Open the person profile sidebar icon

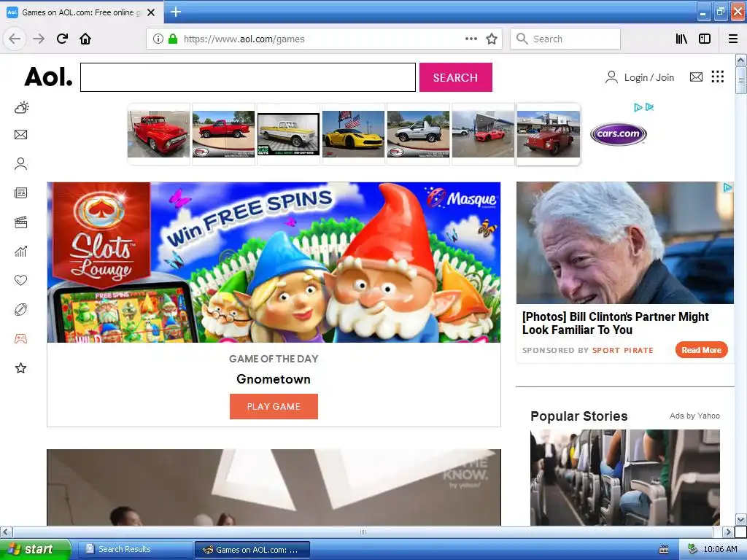[x=21, y=164]
